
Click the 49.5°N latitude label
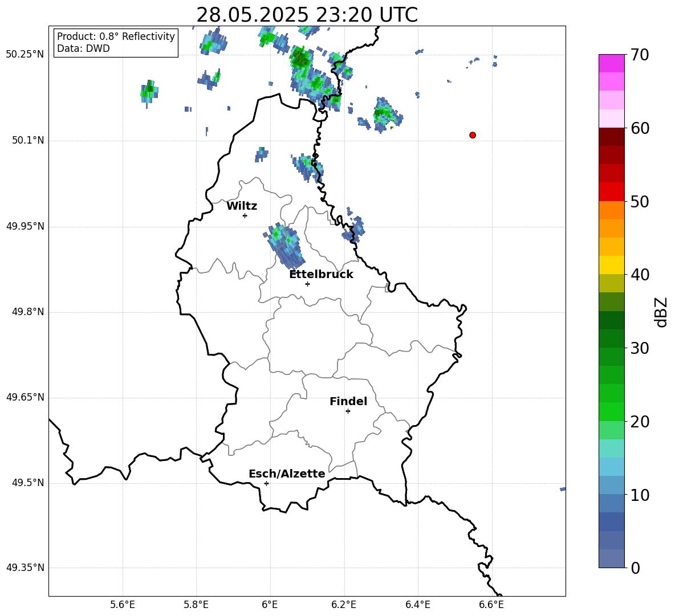click(x=28, y=483)
